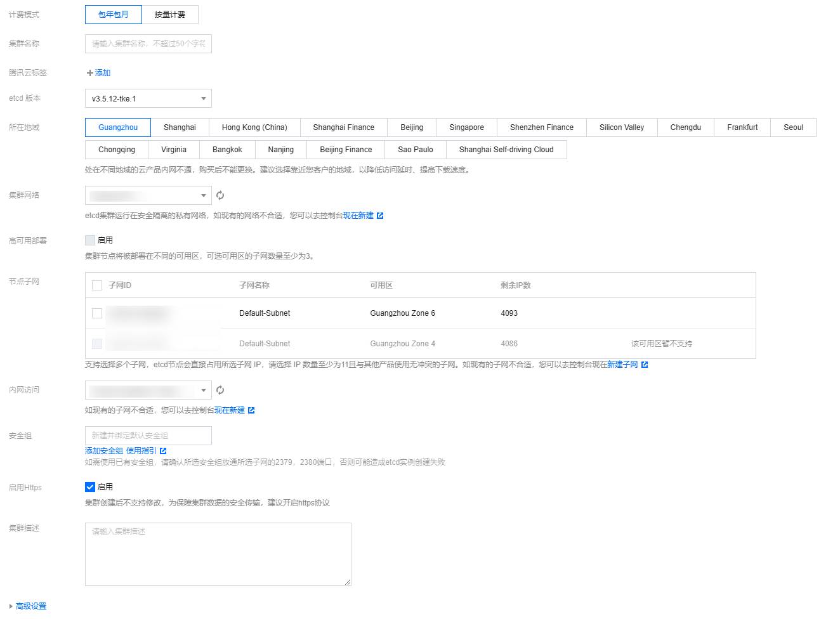Click external-link icon after 现在新建 under 内网访问

click(x=251, y=410)
